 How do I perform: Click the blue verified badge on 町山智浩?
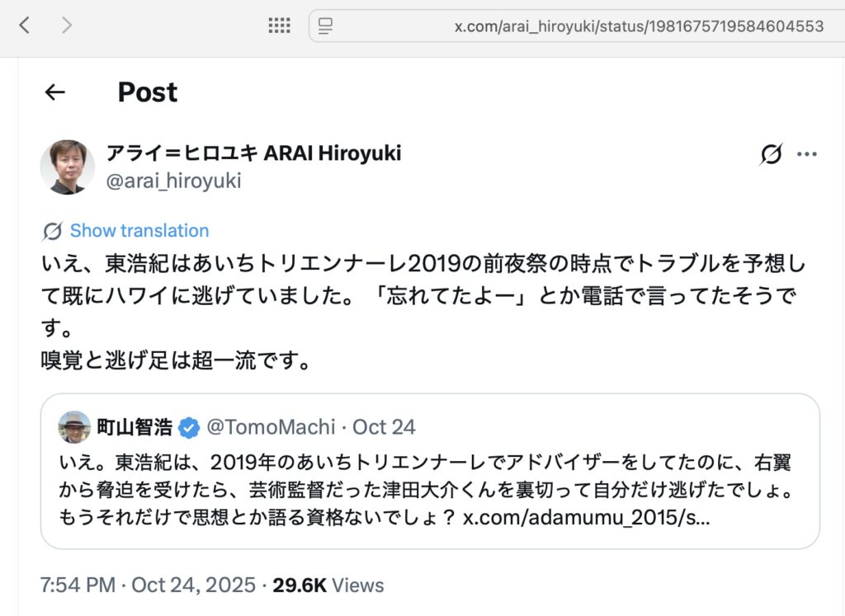pyautogui.click(x=189, y=427)
